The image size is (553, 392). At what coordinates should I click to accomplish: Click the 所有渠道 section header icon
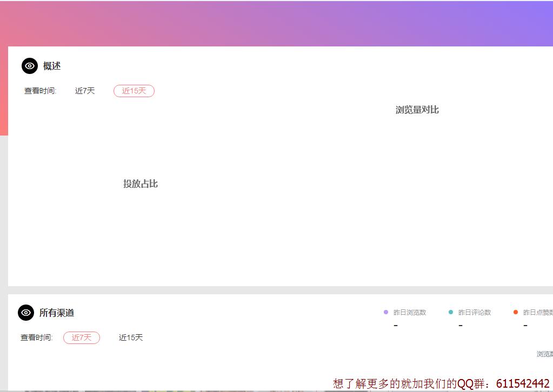coord(25,313)
